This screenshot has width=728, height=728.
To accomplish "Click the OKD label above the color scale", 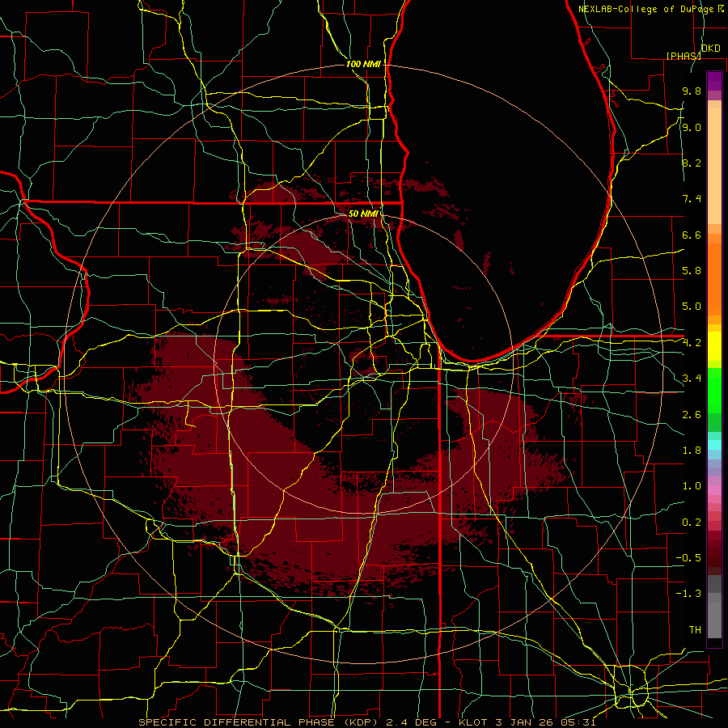I will click(710, 49).
